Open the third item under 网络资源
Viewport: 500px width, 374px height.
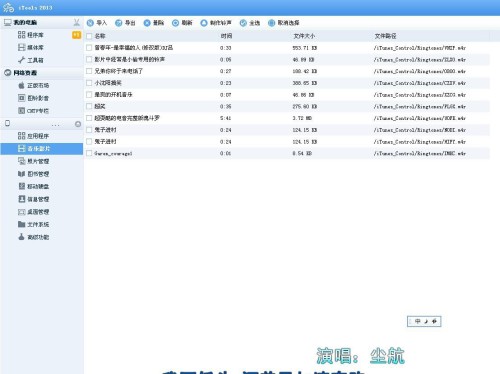click(33, 111)
